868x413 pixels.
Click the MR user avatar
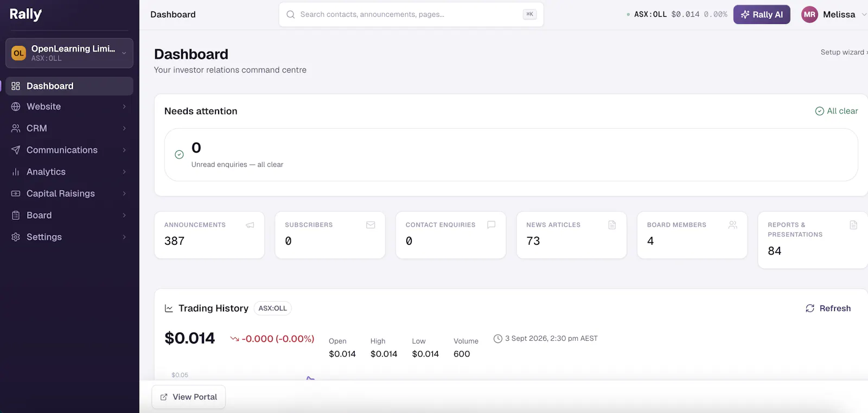[x=809, y=15]
